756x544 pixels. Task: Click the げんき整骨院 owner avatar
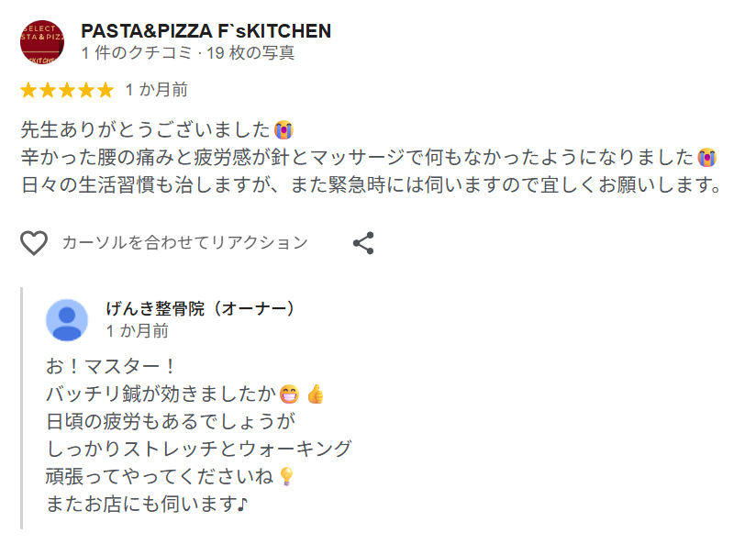point(67,320)
